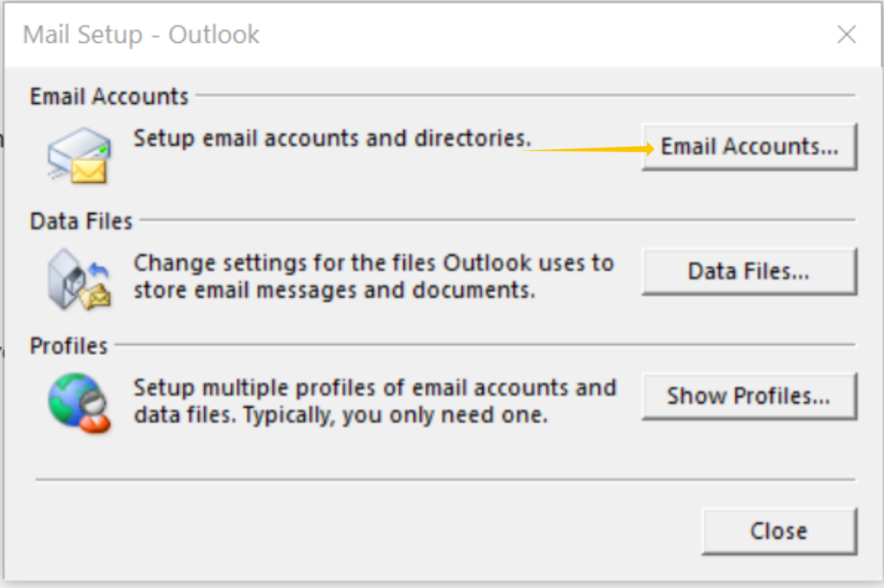Image resolution: width=884 pixels, height=588 pixels.
Task: Click the 'Email Accounts' section heading
Action: tap(109, 96)
